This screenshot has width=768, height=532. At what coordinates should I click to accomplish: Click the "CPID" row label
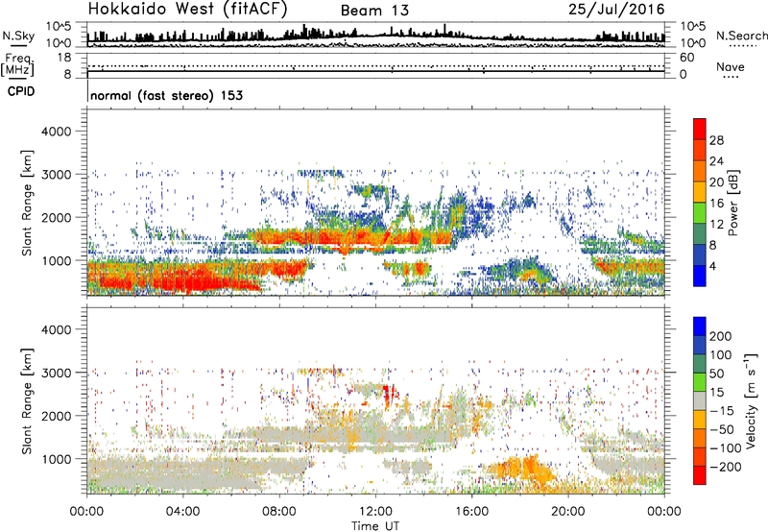[x=21, y=91]
